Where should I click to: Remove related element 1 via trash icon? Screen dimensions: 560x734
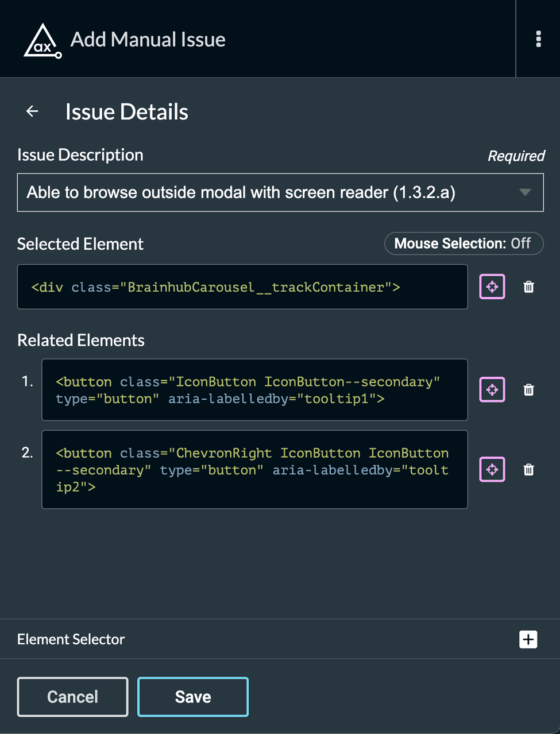pos(528,389)
